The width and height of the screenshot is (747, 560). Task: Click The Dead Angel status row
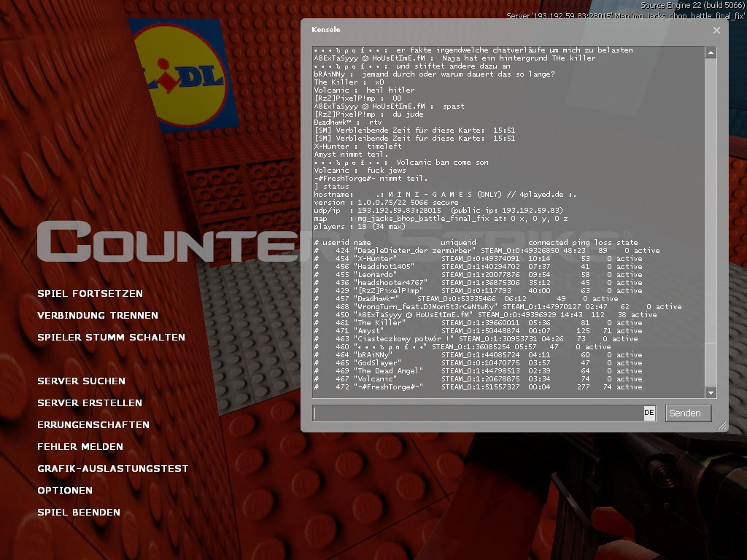pyautogui.click(x=479, y=371)
